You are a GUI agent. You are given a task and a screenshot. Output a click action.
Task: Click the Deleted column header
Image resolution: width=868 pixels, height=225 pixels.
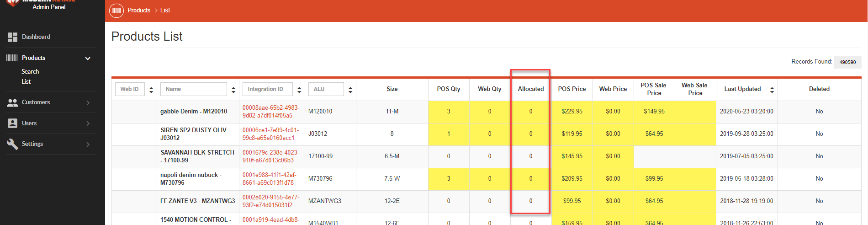[x=819, y=89]
